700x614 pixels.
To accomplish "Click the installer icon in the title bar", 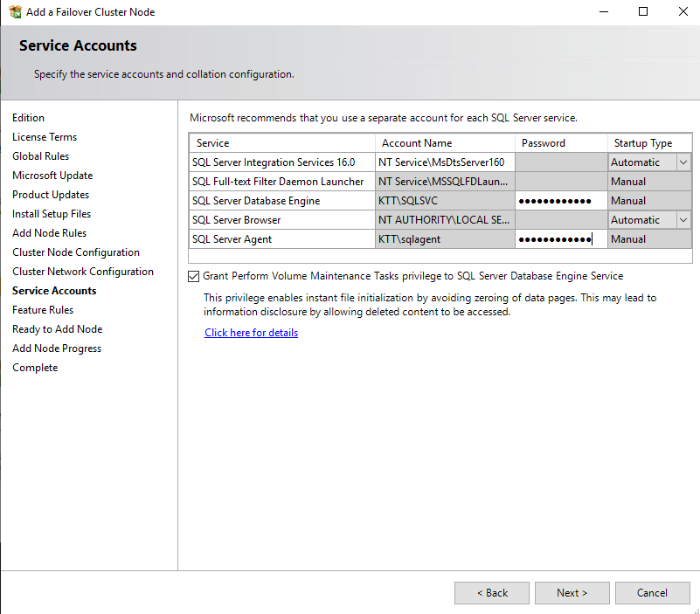I will (15, 12).
